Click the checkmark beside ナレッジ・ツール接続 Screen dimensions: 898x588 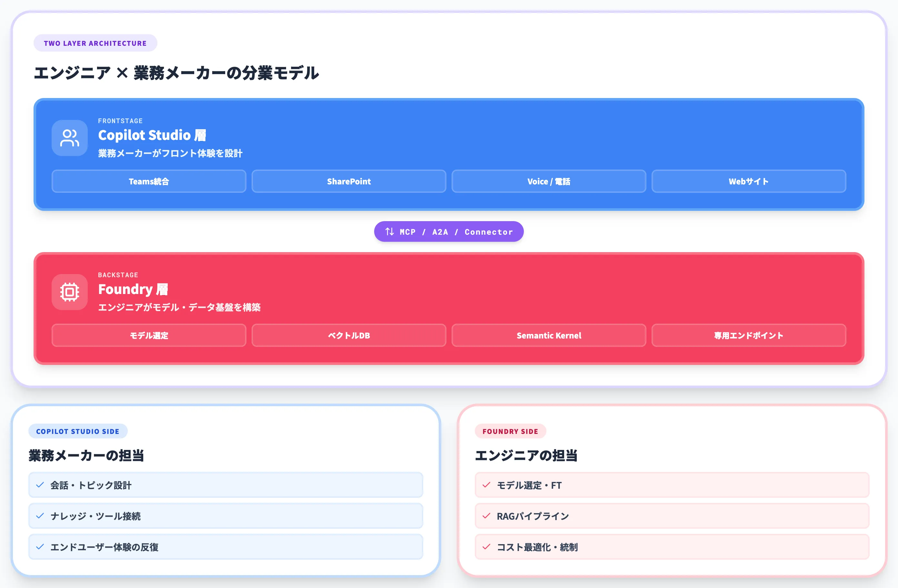[x=40, y=516]
